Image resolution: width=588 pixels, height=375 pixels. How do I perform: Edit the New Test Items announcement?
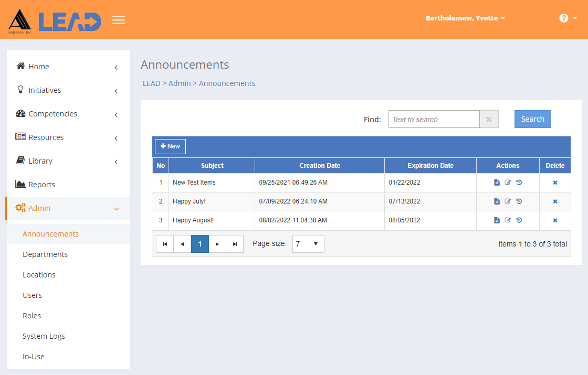point(508,183)
